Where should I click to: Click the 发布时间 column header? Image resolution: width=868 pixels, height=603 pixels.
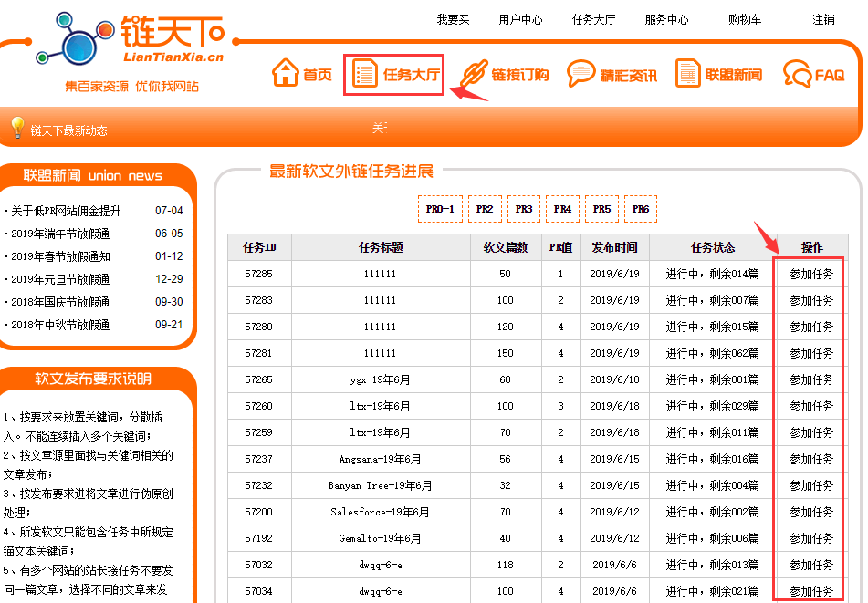click(614, 247)
